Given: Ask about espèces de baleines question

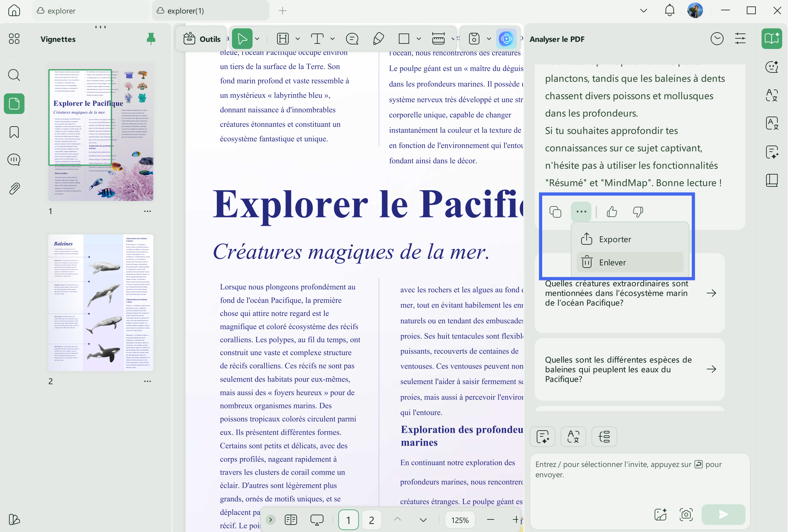Looking at the screenshot, I should pyautogui.click(x=629, y=369).
